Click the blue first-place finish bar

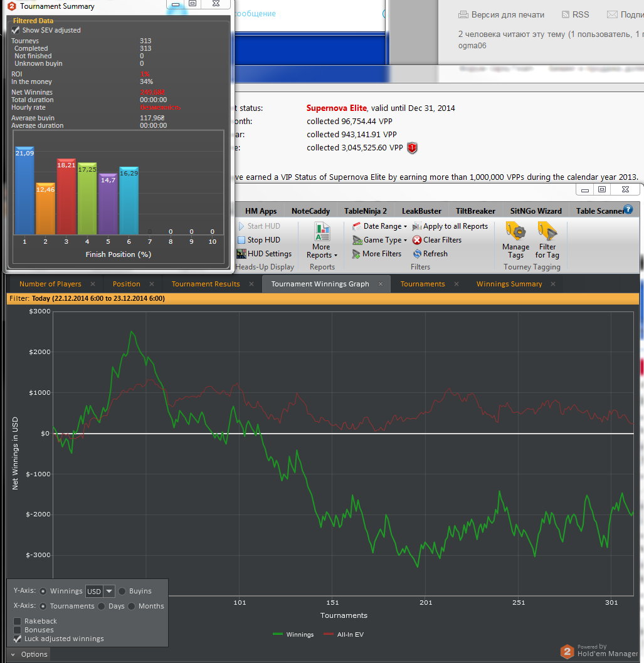pyautogui.click(x=24, y=191)
